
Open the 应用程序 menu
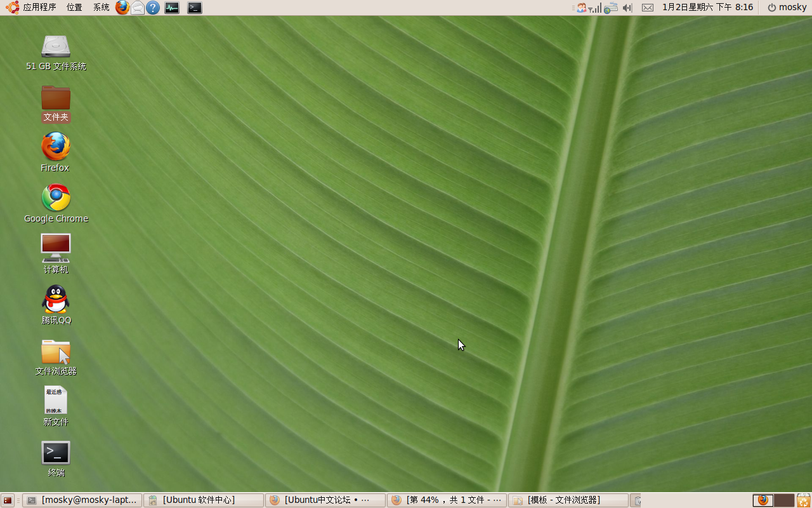click(32, 8)
